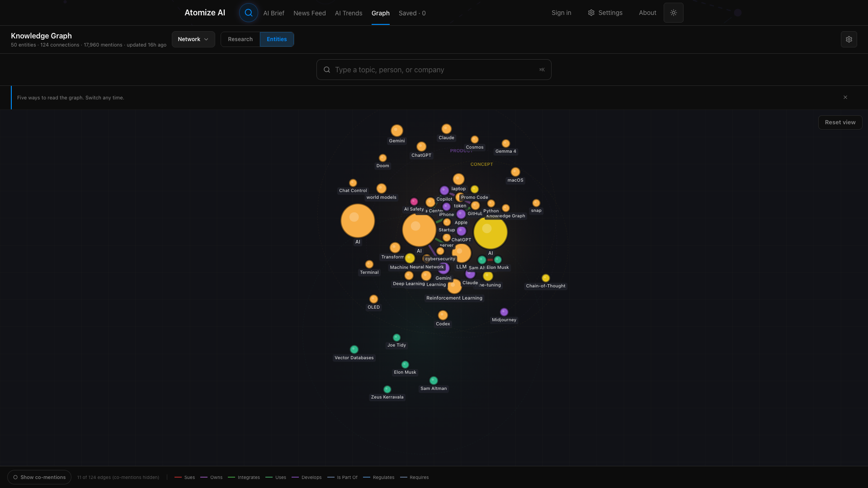Open the News Feed tab
The image size is (868, 488).
click(310, 13)
